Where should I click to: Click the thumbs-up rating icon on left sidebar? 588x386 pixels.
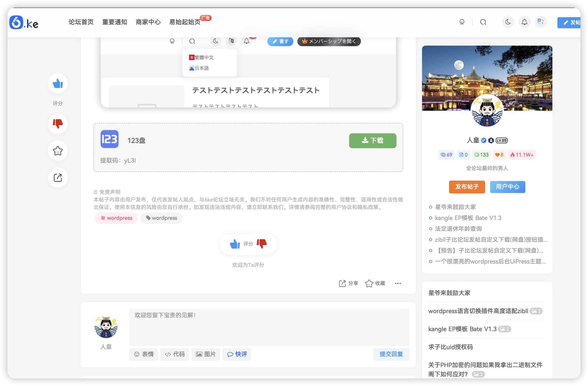(57, 84)
